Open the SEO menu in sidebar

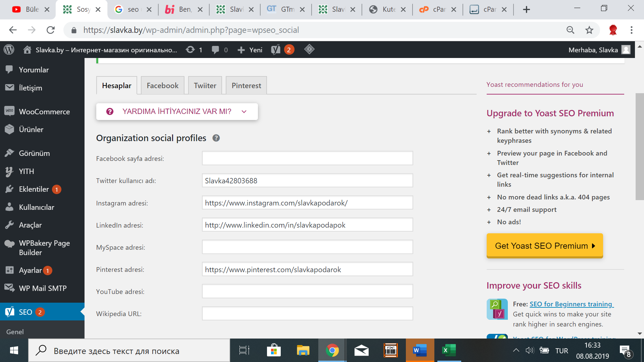(42, 312)
